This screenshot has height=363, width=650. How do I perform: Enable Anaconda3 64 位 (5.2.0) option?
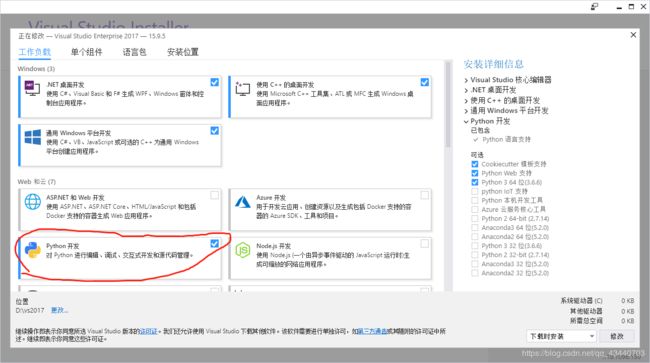tap(475, 227)
